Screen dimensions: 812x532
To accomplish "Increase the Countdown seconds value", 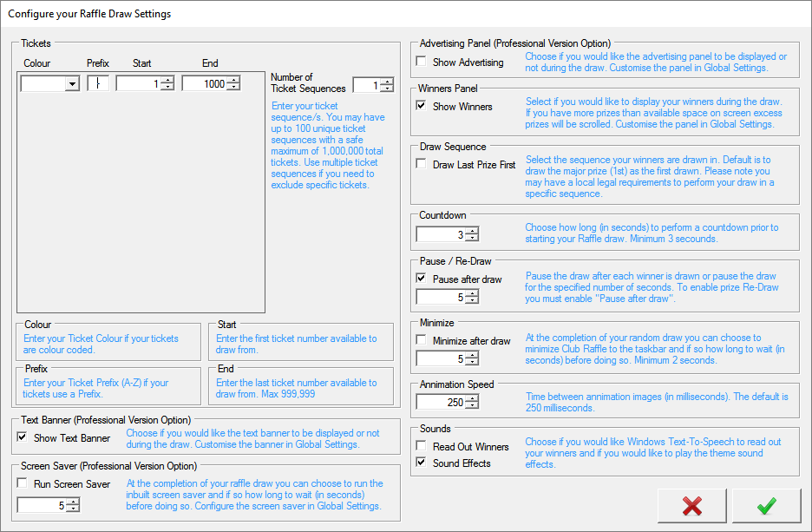I will [471, 231].
